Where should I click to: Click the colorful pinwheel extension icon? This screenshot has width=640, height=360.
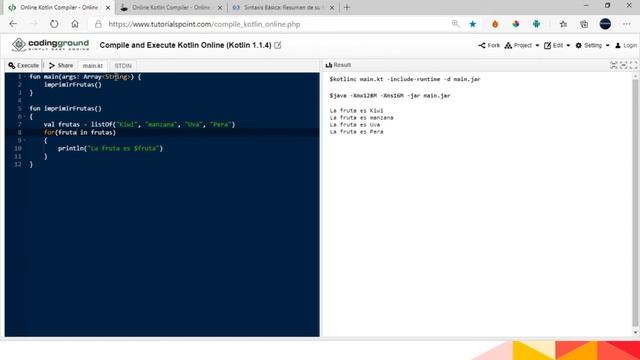tap(516, 24)
